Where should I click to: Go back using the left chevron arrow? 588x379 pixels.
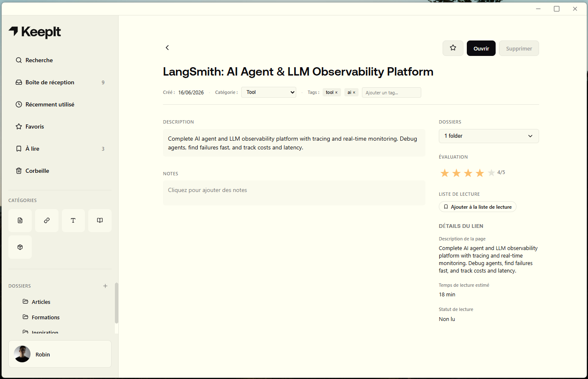tap(167, 48)
